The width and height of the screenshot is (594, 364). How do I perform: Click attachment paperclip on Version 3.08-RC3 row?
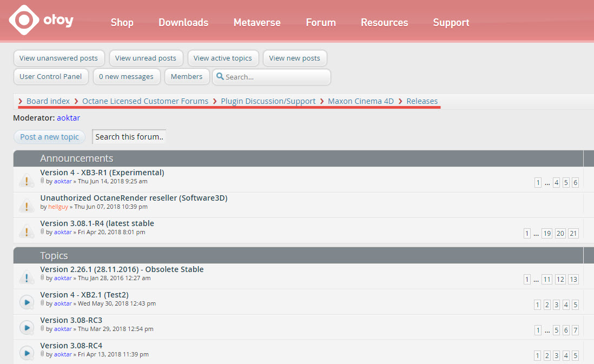pyautogui.click(x=42, y=328)
